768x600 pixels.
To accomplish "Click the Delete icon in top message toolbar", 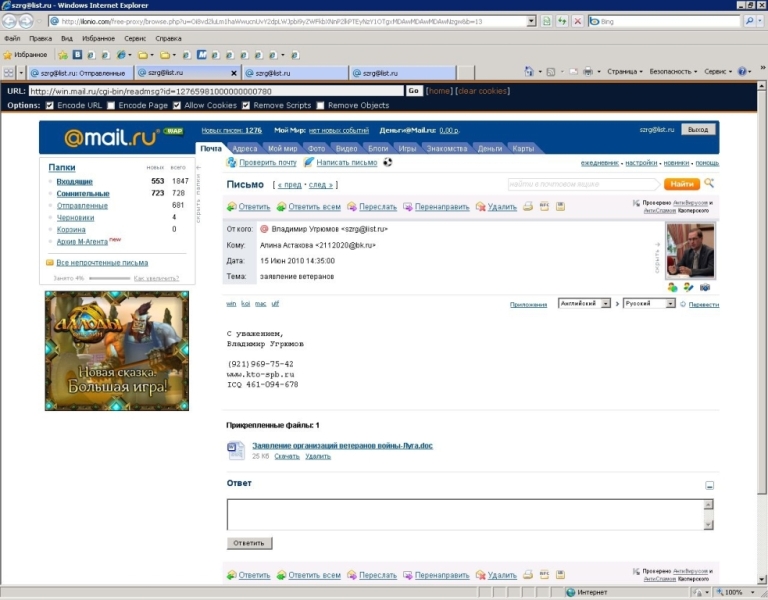I will pyautogui.click(x=480, y=207).
